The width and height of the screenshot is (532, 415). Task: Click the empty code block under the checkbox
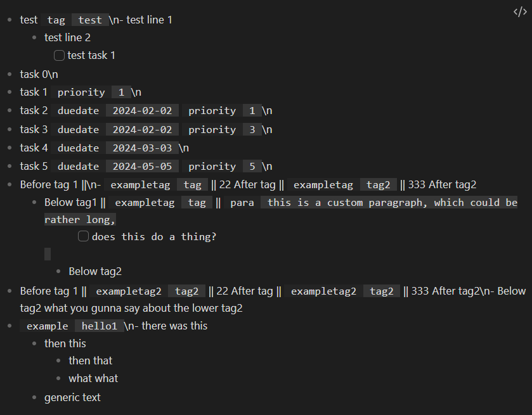(x=48, y=254)
